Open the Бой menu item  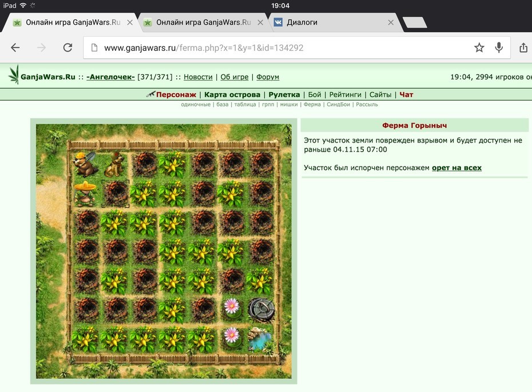pyautogui.click(x=315, y=94)
